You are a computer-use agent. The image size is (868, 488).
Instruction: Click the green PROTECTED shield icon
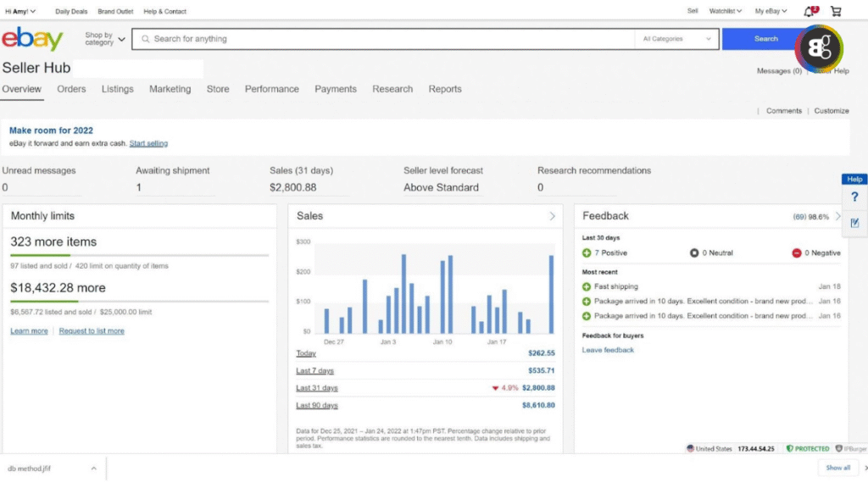pos(789,448)
